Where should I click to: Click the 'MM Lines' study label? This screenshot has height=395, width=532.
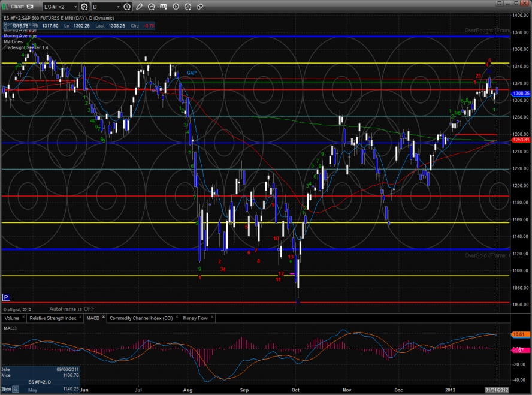13,42
